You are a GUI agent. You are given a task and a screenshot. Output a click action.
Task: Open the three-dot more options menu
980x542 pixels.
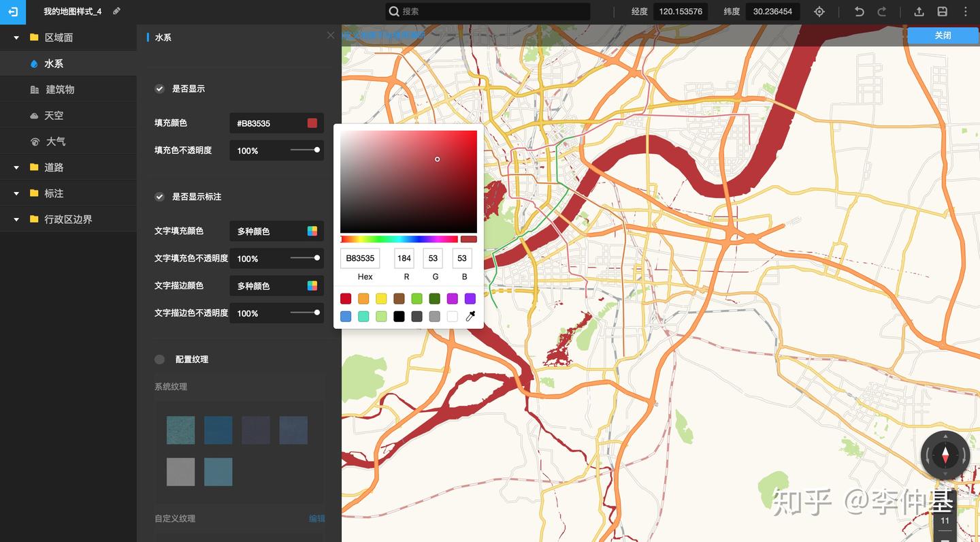pos(966,12)
